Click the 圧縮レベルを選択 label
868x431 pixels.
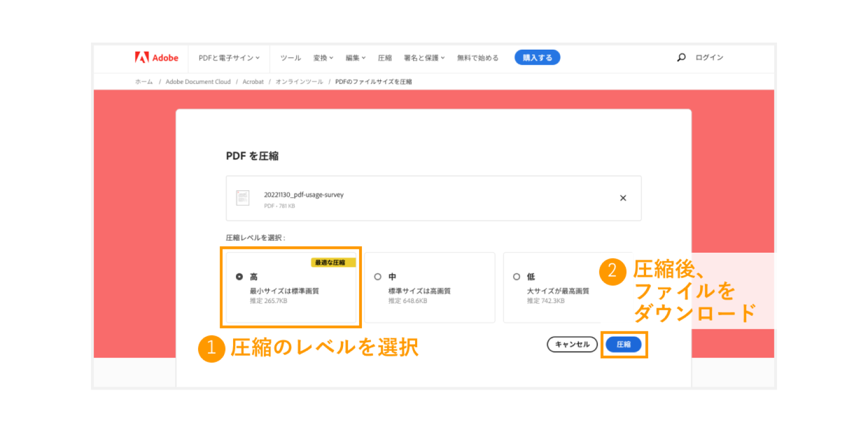click(x=255, y=238)
